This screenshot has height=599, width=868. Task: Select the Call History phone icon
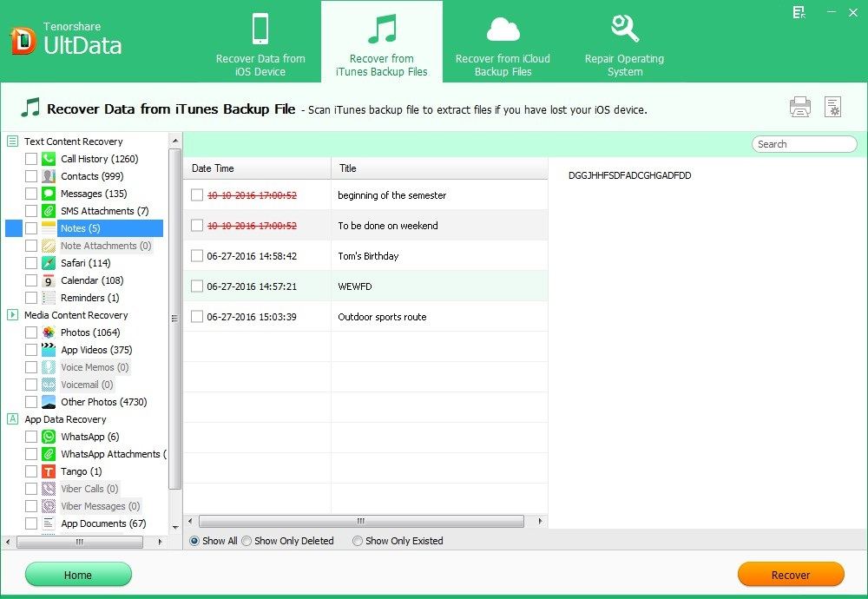coord(48,158)
